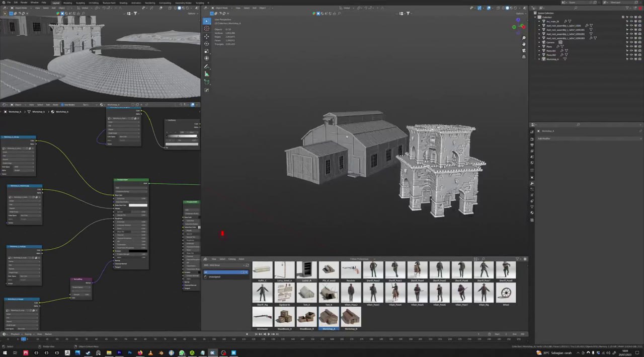
Task: Open Catalog menu in asset browser
Action: [x=231, y=259]
